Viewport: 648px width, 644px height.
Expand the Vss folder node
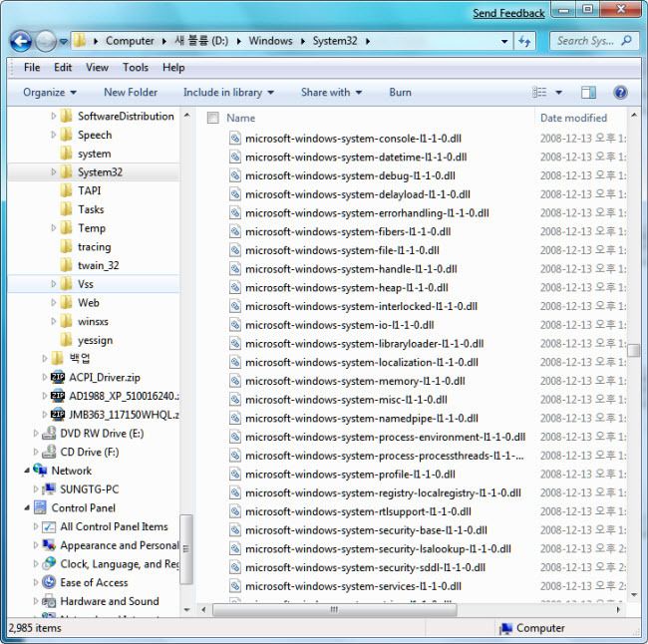coord(53,284)
